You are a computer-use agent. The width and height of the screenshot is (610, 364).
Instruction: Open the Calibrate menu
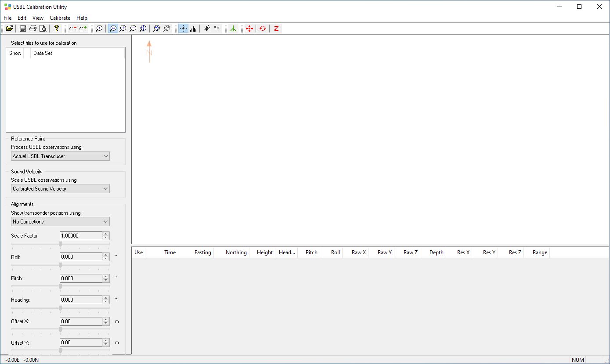point(60,18)
